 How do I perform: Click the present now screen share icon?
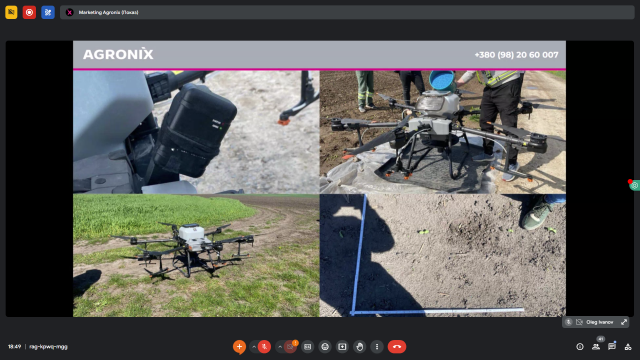coord(342,347)
